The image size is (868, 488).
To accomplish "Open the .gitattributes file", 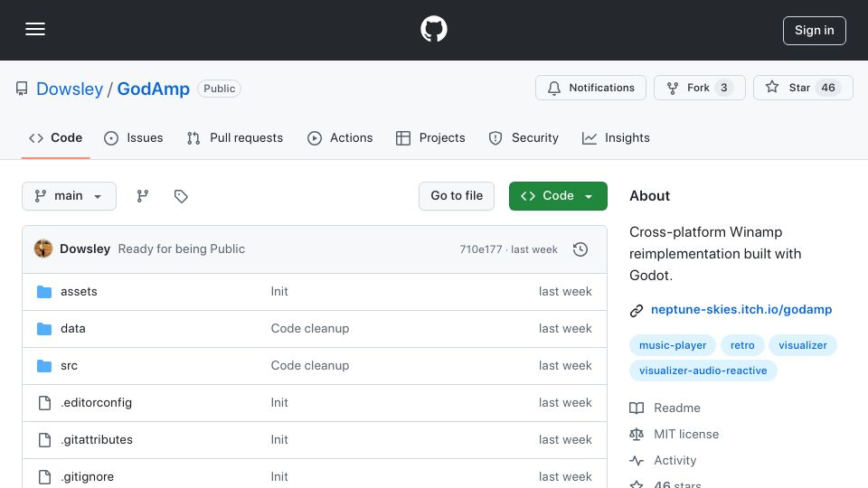I will [x=97, y=440].
